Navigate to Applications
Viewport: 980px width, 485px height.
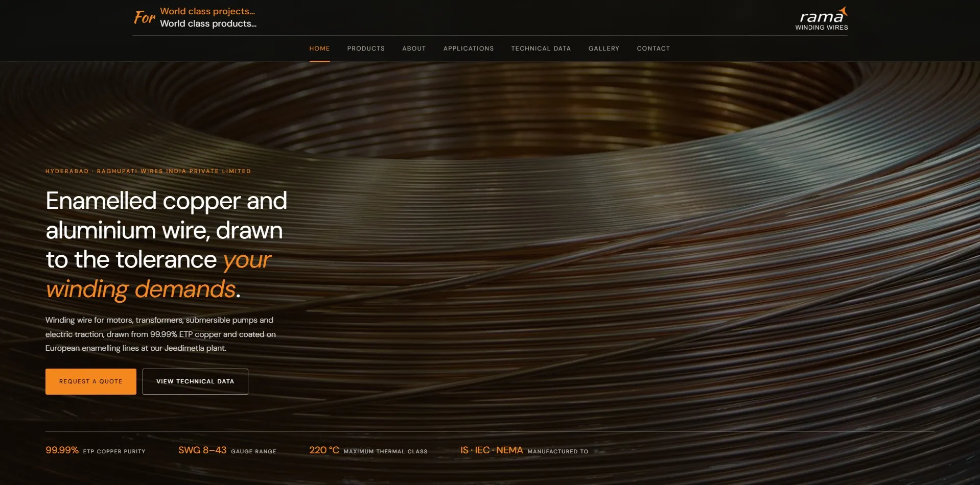[469, 48]
